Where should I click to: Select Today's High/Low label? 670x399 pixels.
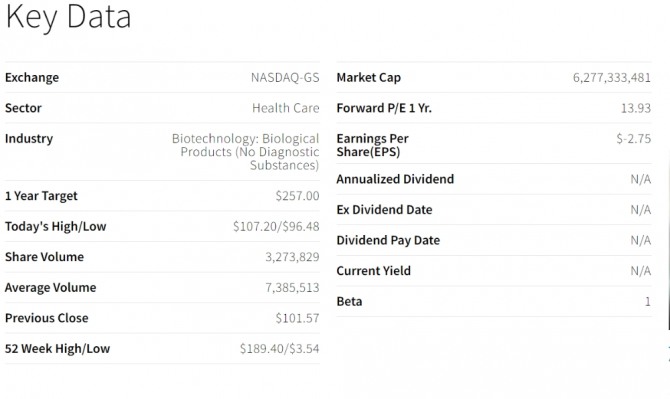coord(56,226)
